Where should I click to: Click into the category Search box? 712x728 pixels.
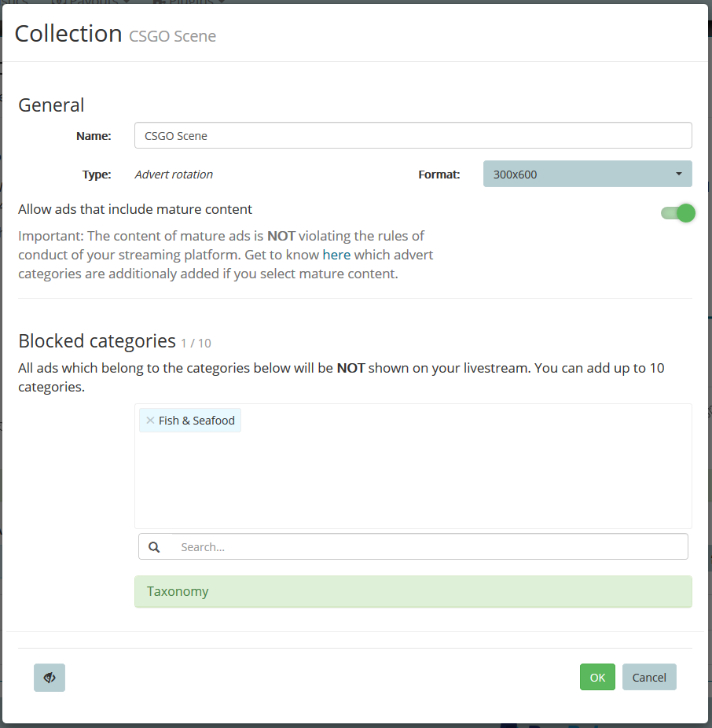428,547
